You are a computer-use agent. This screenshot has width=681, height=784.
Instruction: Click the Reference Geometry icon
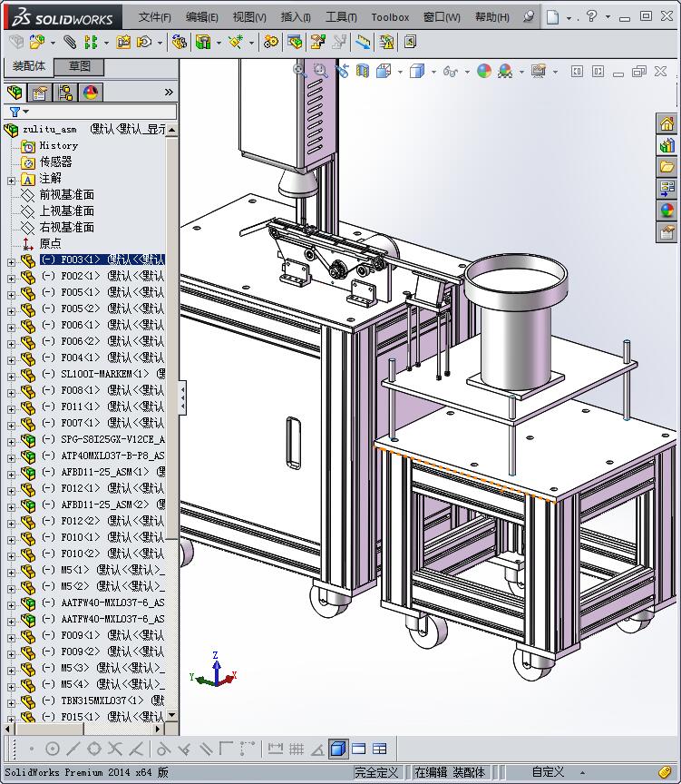[236, 42]
